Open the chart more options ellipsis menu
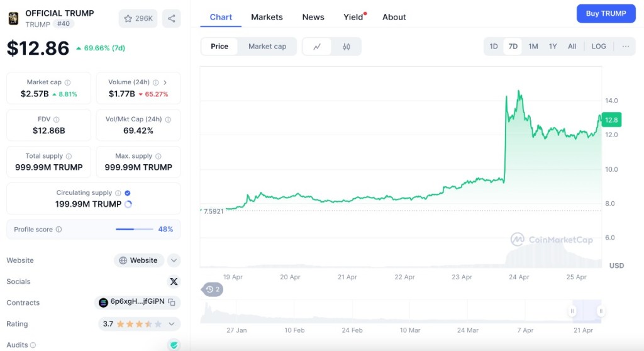The height and width of the screenshot is (351, 644). click(x=625, y=47)
